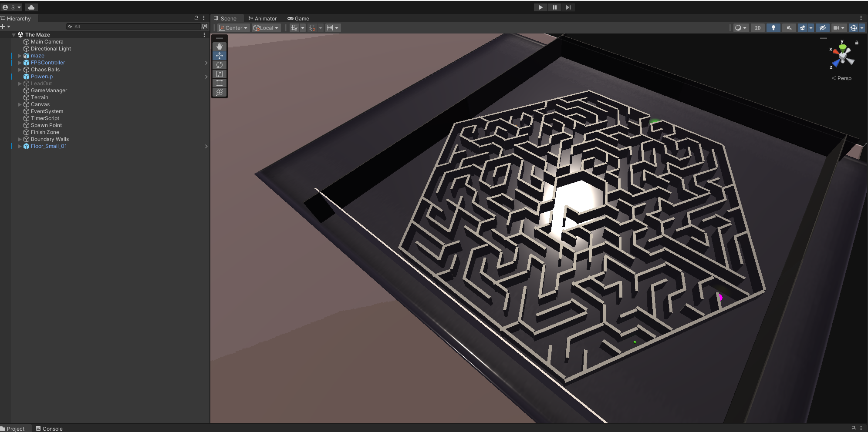The height and width of the screenshot is (432, 868).
Task: Toggle scene audio muting
Action: (789, 27)
